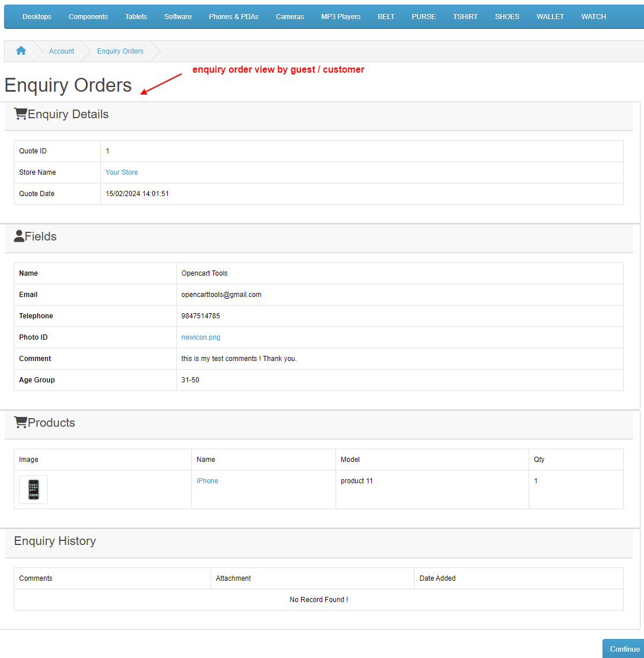Click the cart icon beside Products heading
The height and width of the screenshot is (658, 644).
point(21,422)
